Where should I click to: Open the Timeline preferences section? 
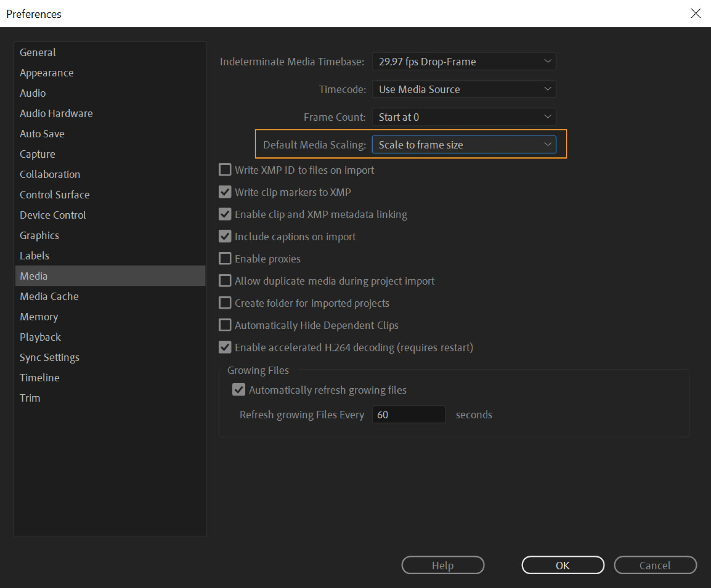[40, 378]
